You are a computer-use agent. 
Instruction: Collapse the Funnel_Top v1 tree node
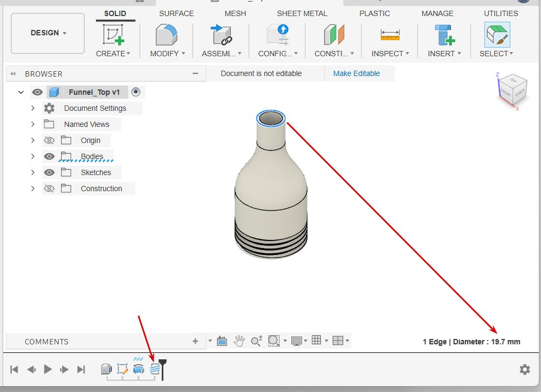point(21,92)
